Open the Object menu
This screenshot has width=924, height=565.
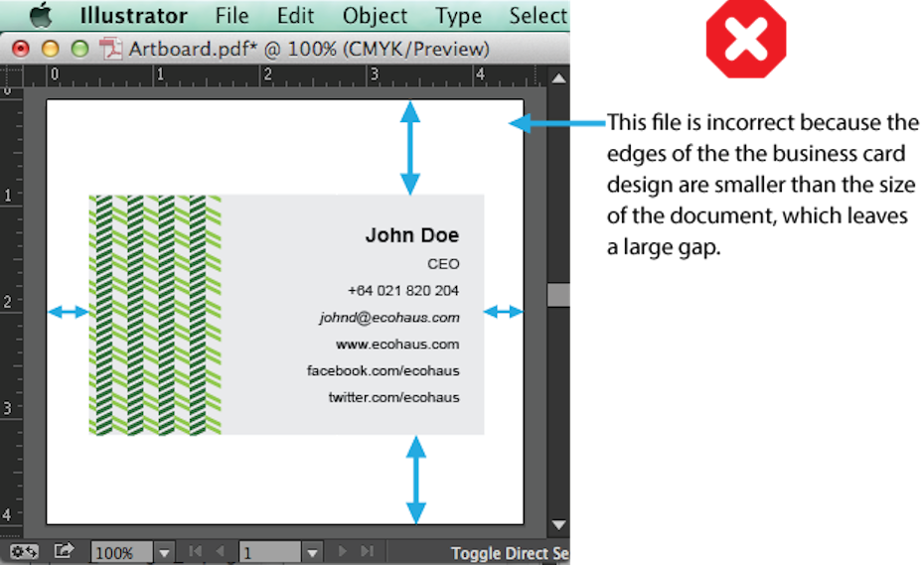pos(375,16)
